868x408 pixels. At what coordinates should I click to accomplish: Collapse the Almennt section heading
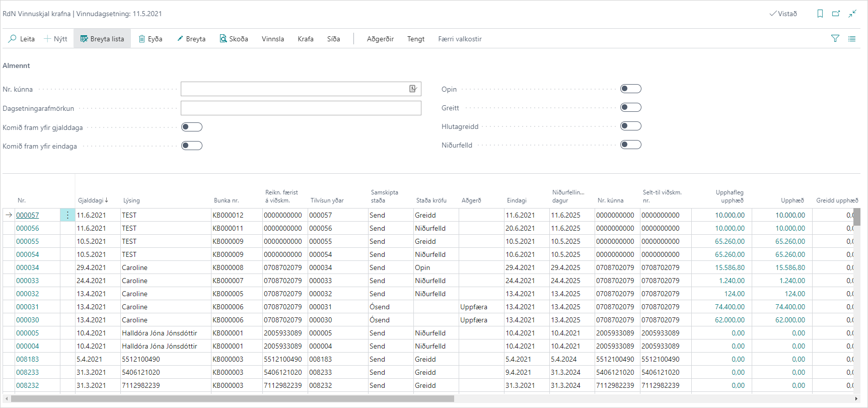(x=16, y=65)
